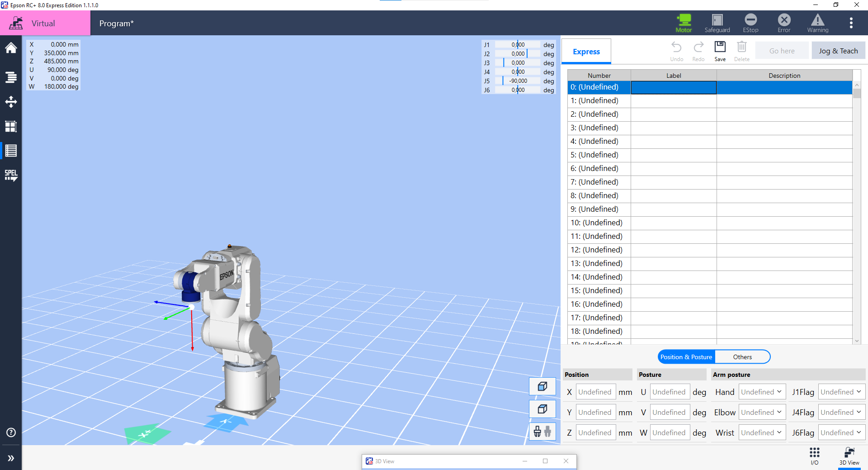Expand the sidebar with the double chevron
868x470 pixels.
point(11,458)
